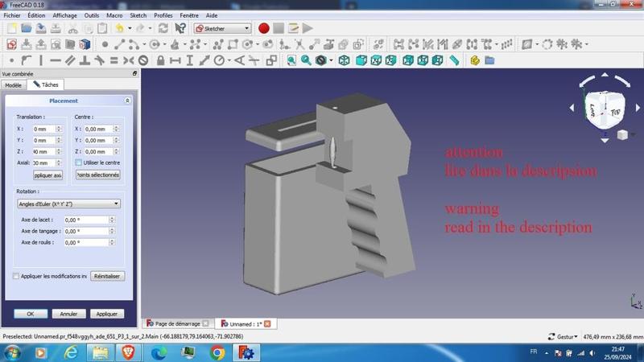The height and width of the screenshot is (362, 644).
Task: Click the Appliquer axial button
Action: pos(47,175)
